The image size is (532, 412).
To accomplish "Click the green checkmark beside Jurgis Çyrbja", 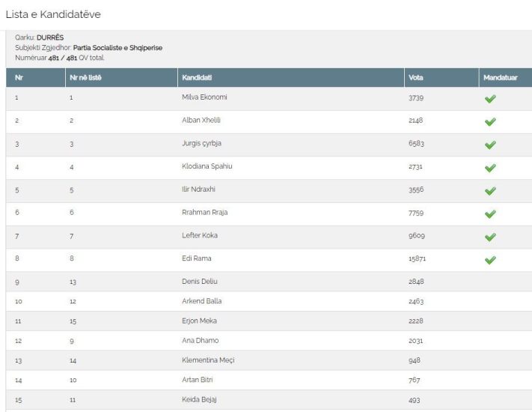I will pos(490,145).
